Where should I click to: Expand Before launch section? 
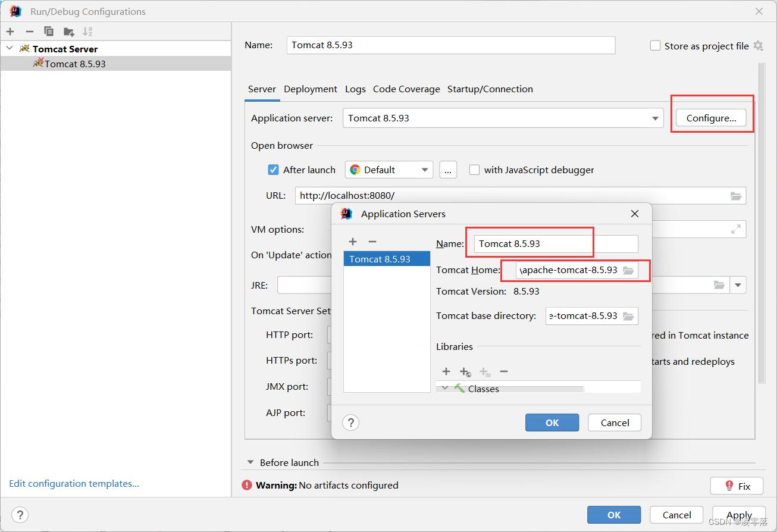(252, 462)
